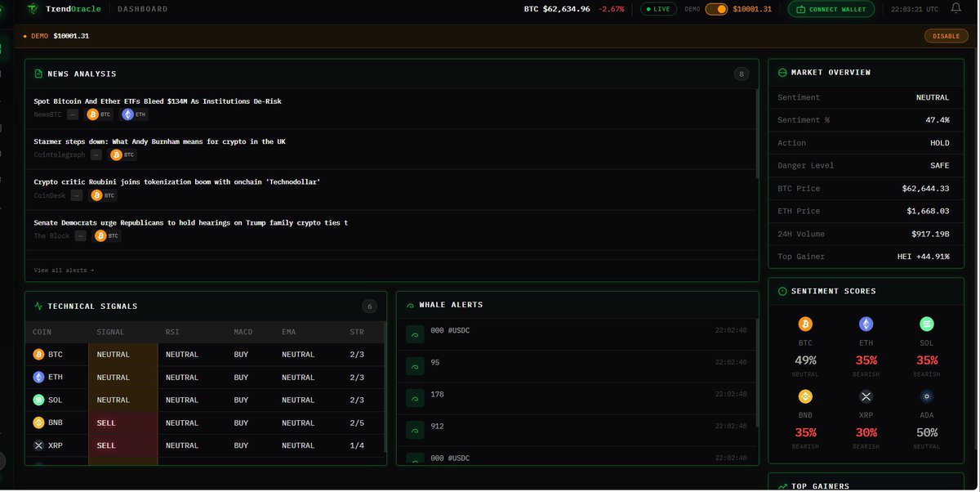
Task: Click the BNB SELL signal cell
Action: tap(123, 423)
